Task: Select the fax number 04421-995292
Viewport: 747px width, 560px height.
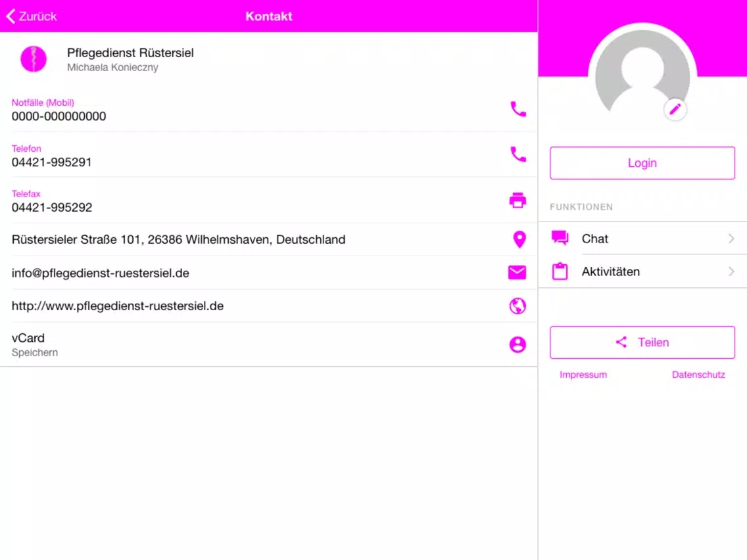Action: click(x=52, y=208)
